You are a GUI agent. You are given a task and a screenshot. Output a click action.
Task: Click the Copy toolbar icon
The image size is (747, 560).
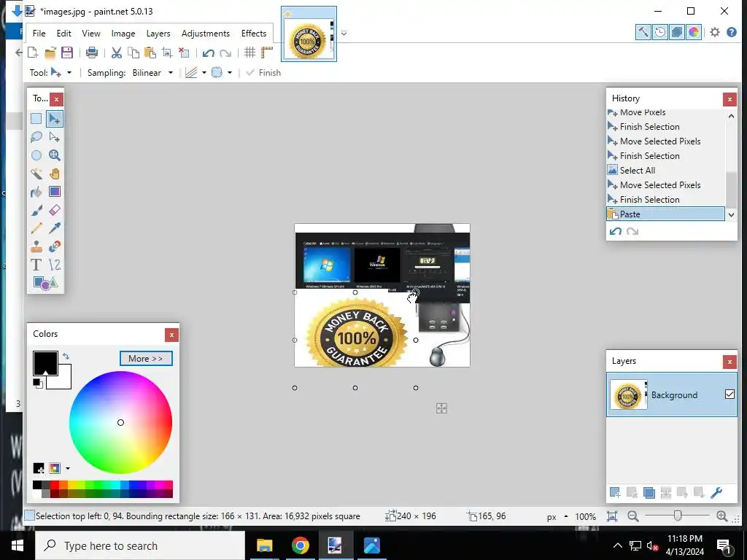click(133, 52)
